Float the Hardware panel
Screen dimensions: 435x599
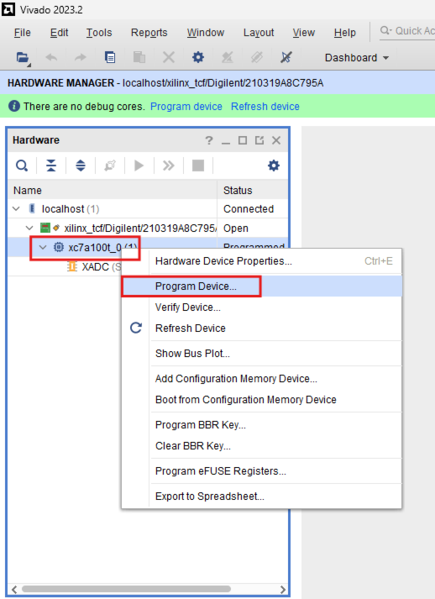[259, 140]
